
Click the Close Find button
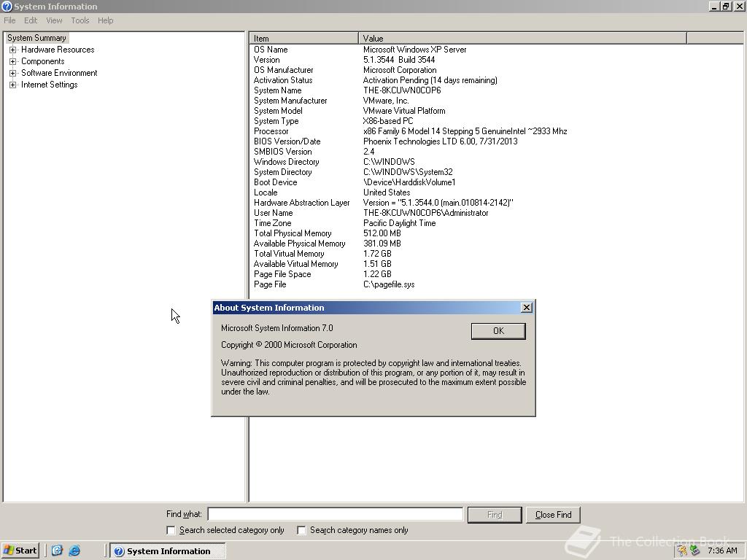pyautogui.click(x=553, y=514)
